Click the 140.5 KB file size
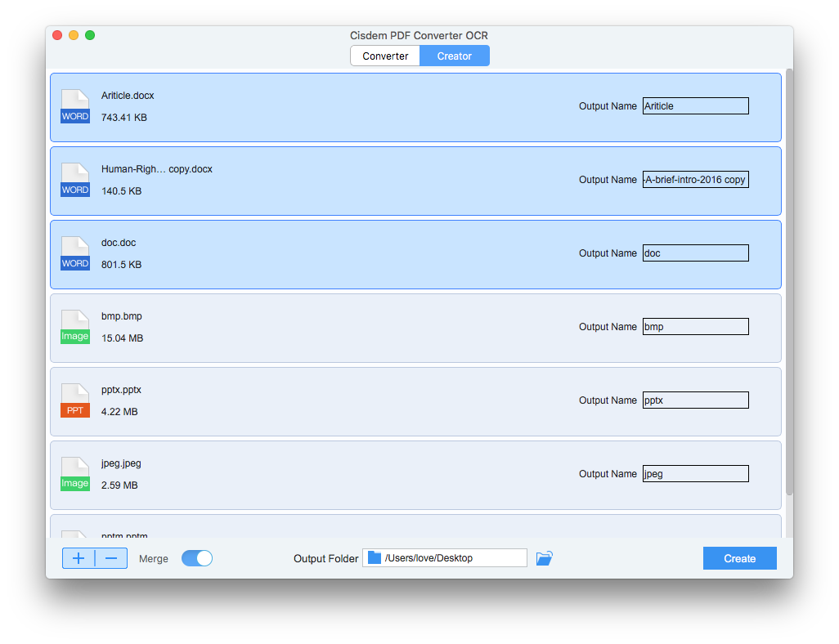This screenshot has width=839, height=644. click(x=122, y=191)
